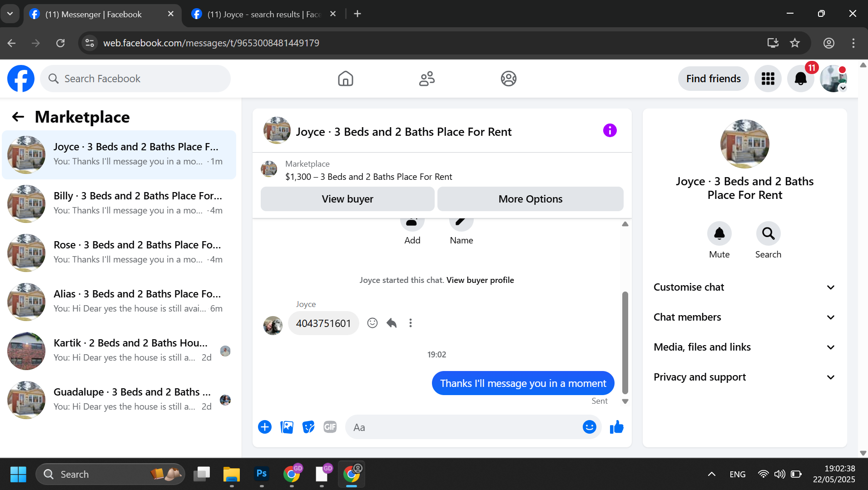Expand the Customise chat section

745,287
